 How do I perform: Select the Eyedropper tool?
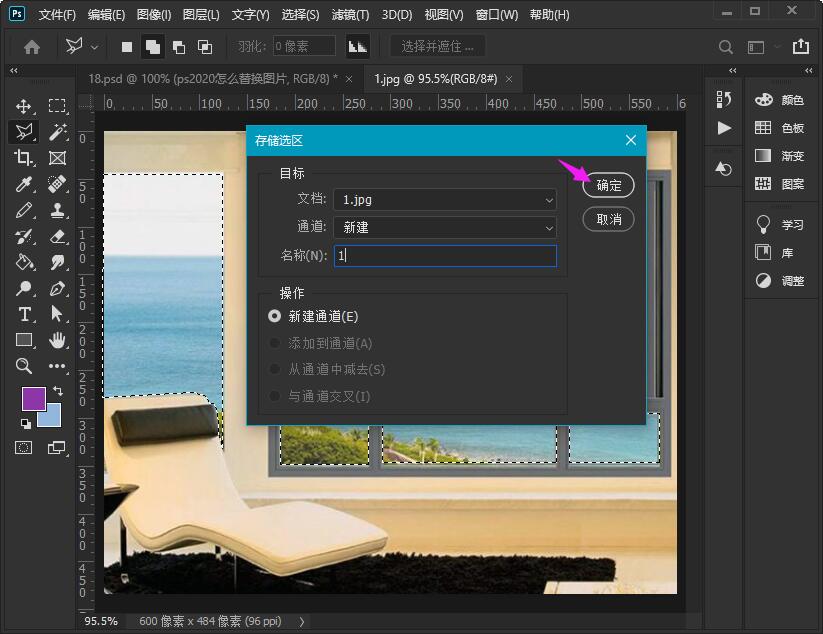(x=24, y=184)
